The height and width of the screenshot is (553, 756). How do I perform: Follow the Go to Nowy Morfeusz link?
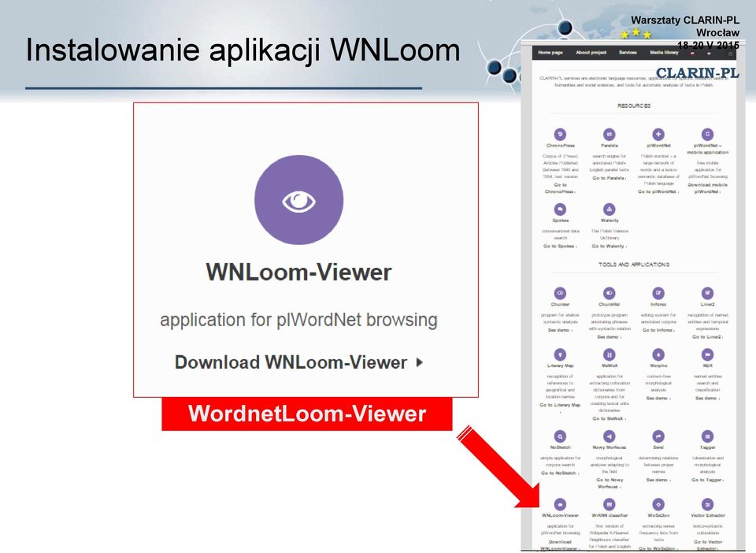[610, 483]
